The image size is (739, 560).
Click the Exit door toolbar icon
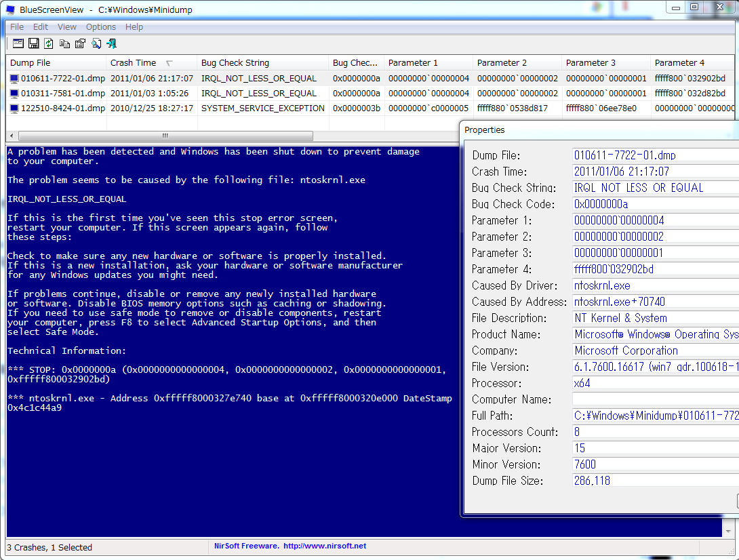pos(112,44)
